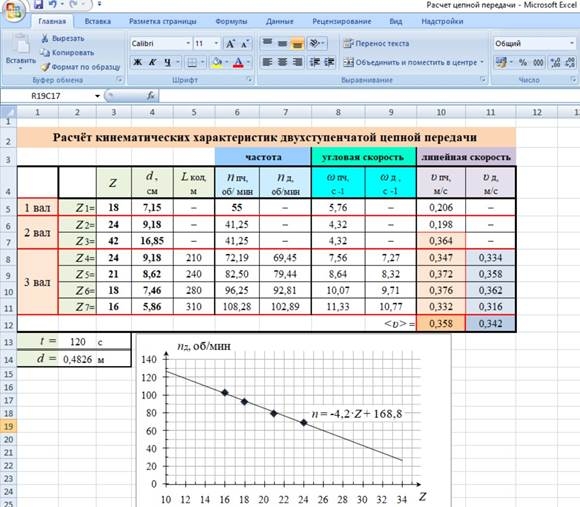Screen dimensions: 580x507
Task: Click Перенос текста wrap text button
Action: (x=376, y=44)
